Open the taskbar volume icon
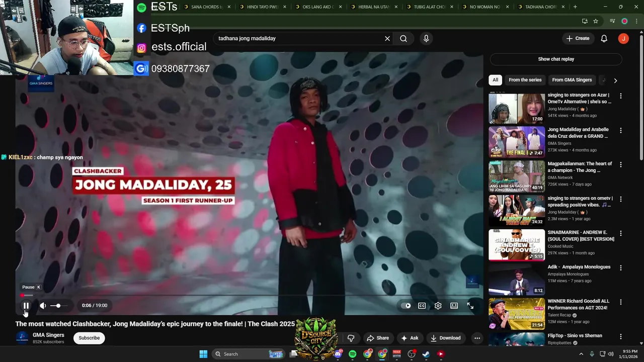 [611, 354]
